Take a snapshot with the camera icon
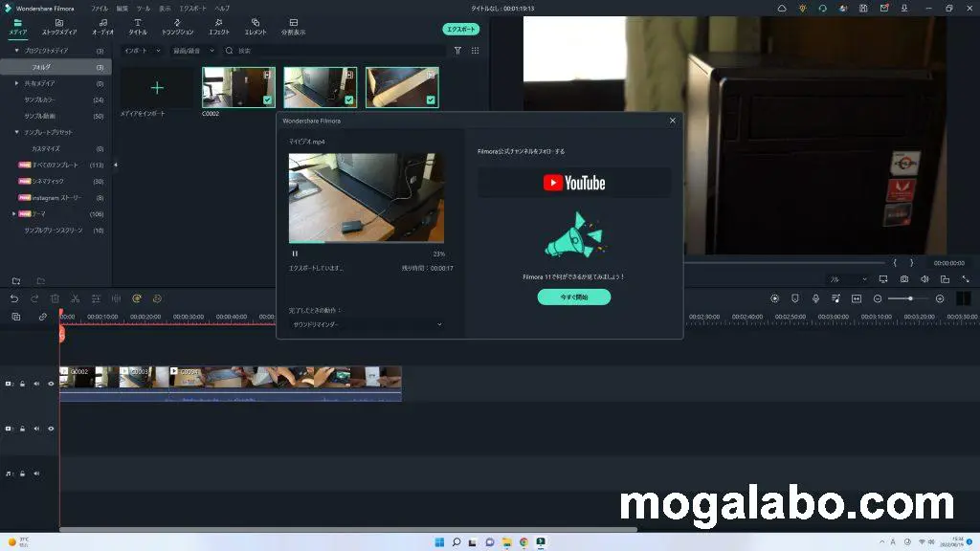 pos(904,279)
